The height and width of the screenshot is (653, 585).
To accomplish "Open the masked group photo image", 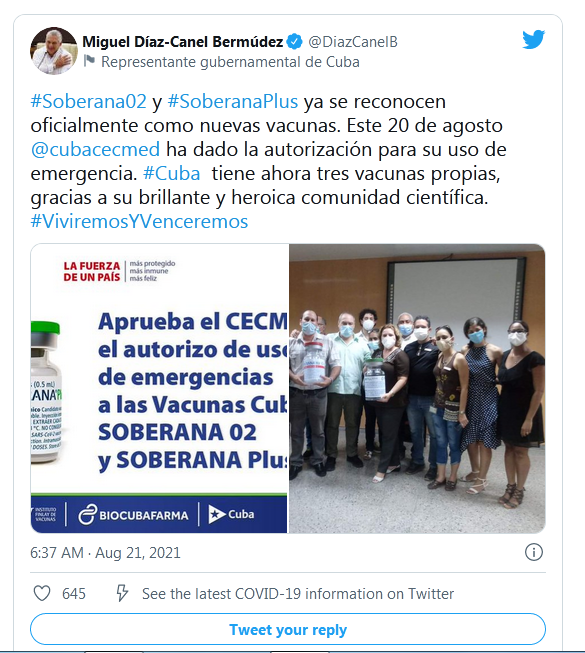I will (417, 388).
